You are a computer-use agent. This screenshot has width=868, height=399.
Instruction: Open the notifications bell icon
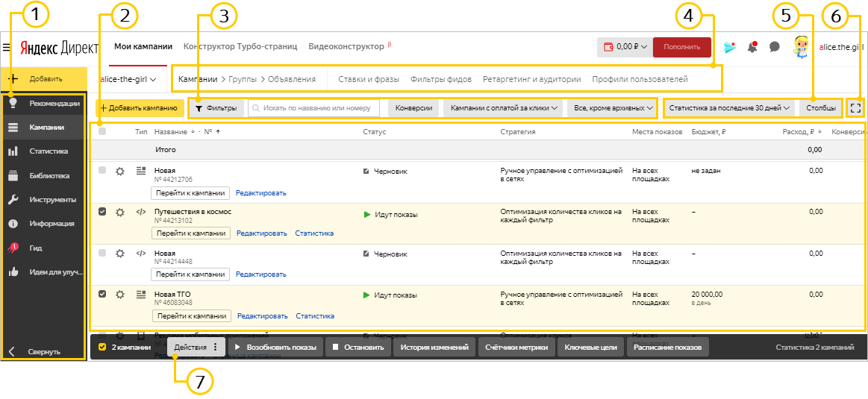tap(752, 47)
